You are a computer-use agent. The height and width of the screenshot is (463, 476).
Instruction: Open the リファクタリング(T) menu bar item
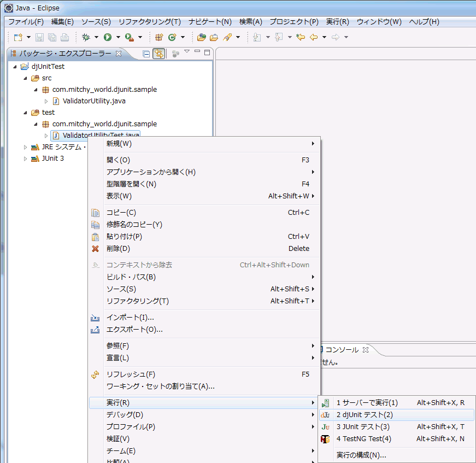(x=150, y=22)
